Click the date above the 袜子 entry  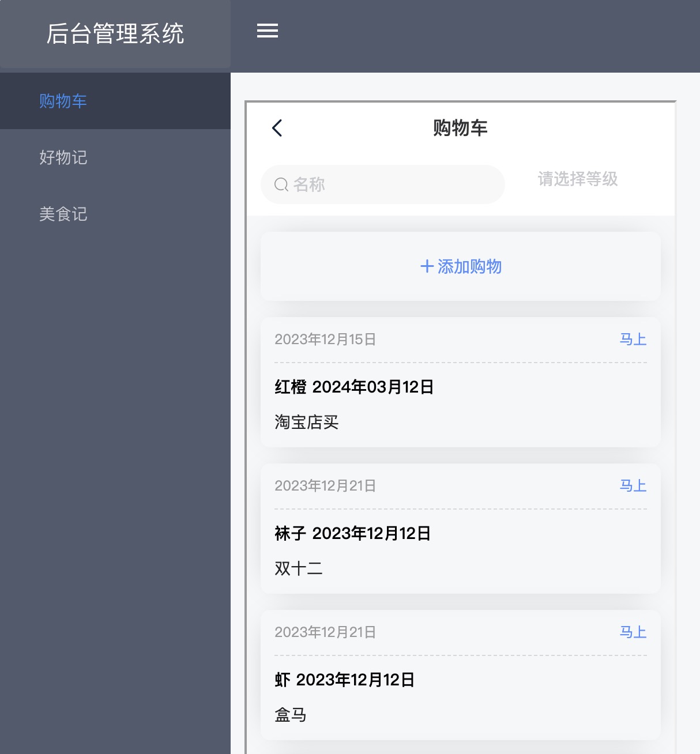point(325,485)
